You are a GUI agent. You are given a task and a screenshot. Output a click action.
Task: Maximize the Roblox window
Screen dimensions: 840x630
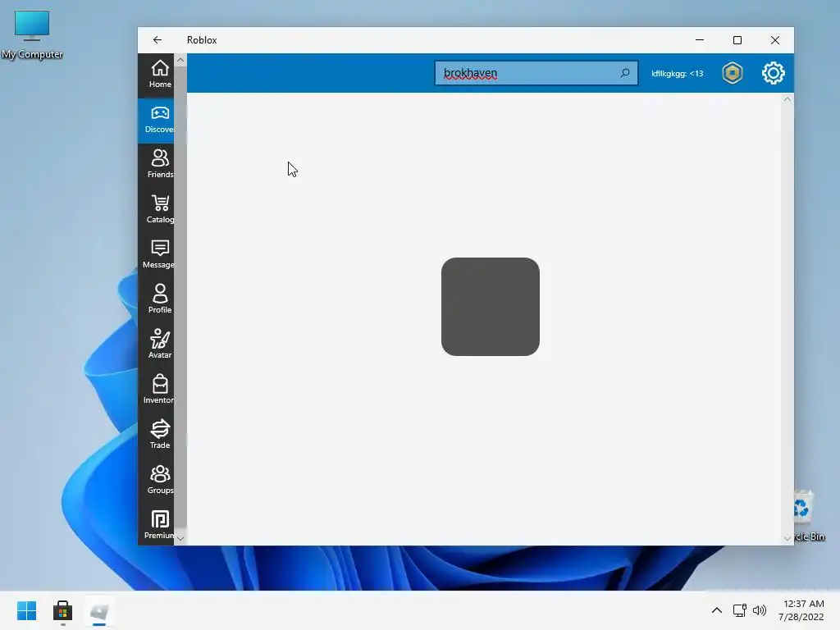(x=737, y=40)
